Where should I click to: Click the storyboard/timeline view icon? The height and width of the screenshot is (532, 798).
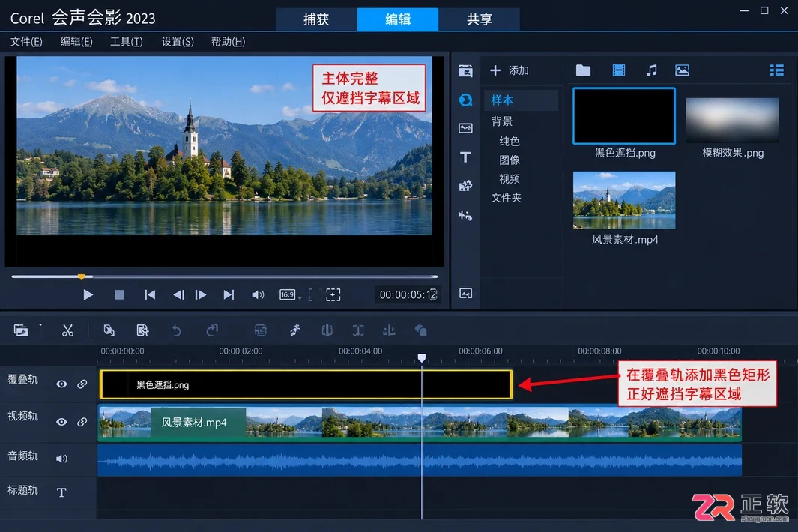[21, 330]
